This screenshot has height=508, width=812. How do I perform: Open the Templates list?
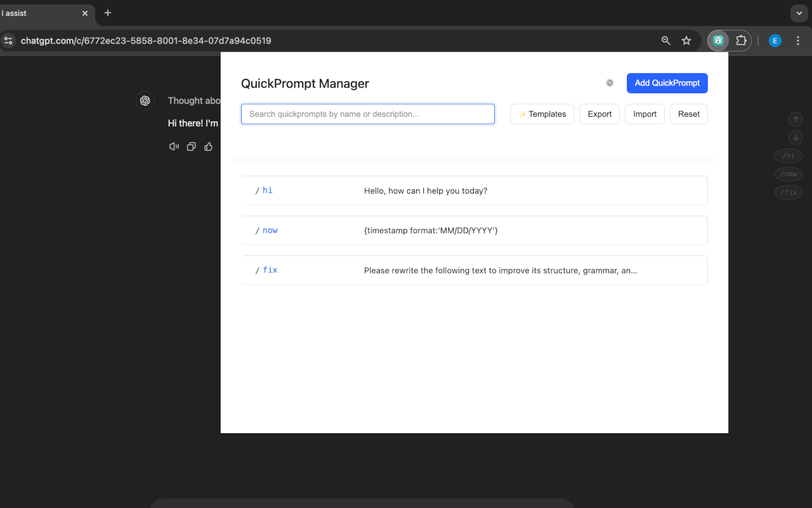click(542, 114)
